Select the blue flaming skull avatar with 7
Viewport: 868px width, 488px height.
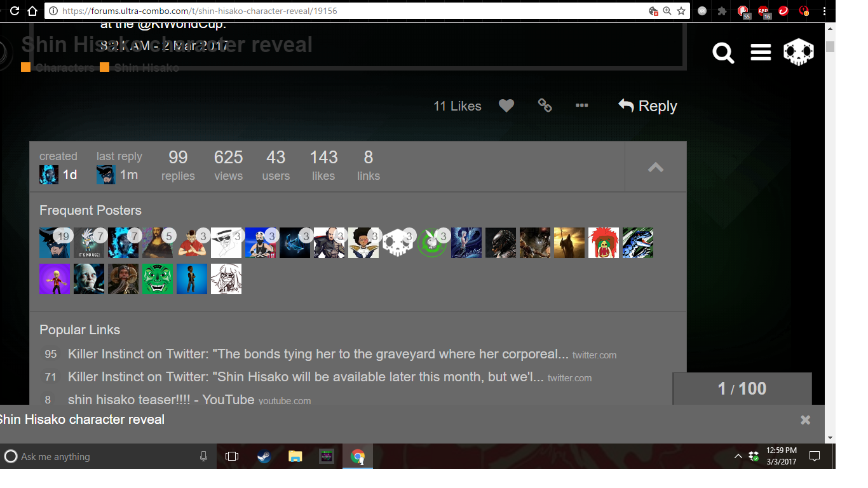tap(123, 243)
